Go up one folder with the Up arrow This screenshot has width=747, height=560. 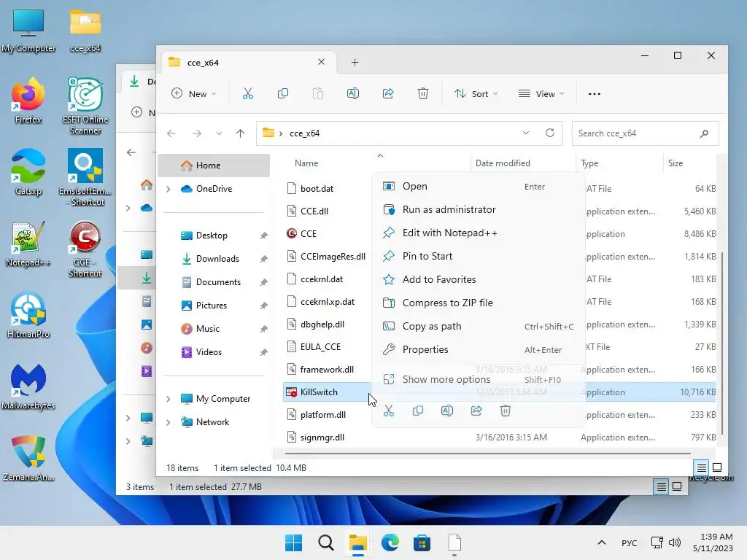click(240, 133)
